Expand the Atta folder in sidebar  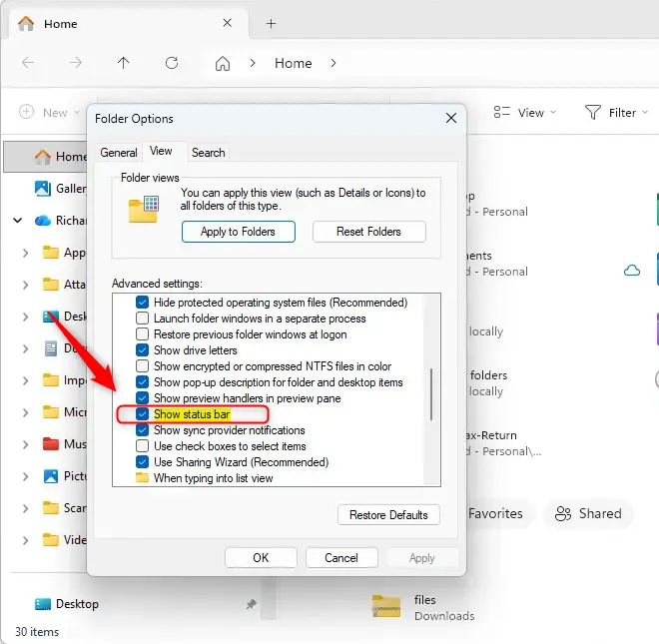point(26,285)
